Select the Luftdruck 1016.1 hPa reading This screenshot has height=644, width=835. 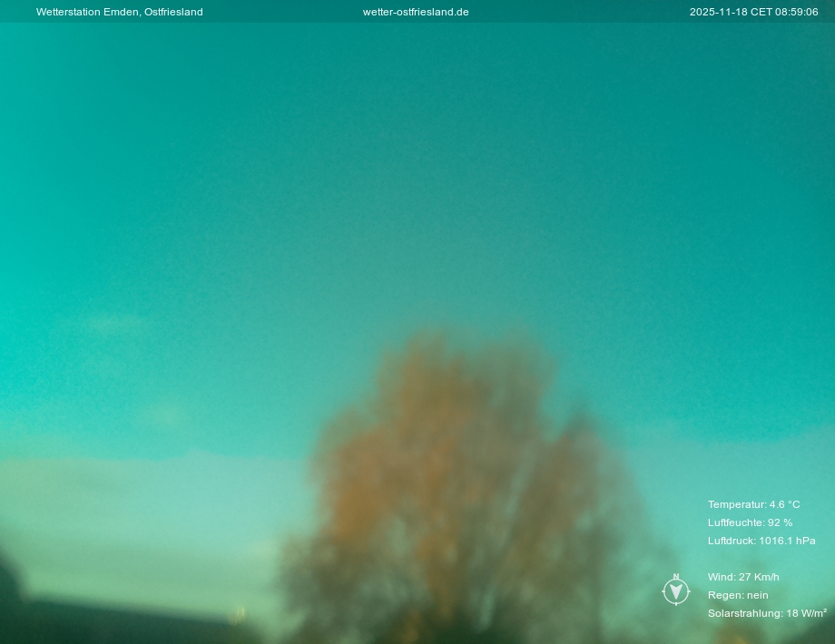[761, 541]
